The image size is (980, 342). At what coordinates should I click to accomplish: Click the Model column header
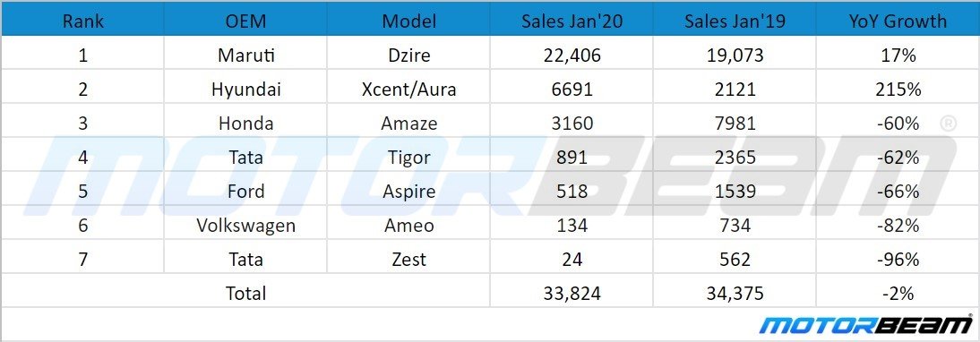408,21
